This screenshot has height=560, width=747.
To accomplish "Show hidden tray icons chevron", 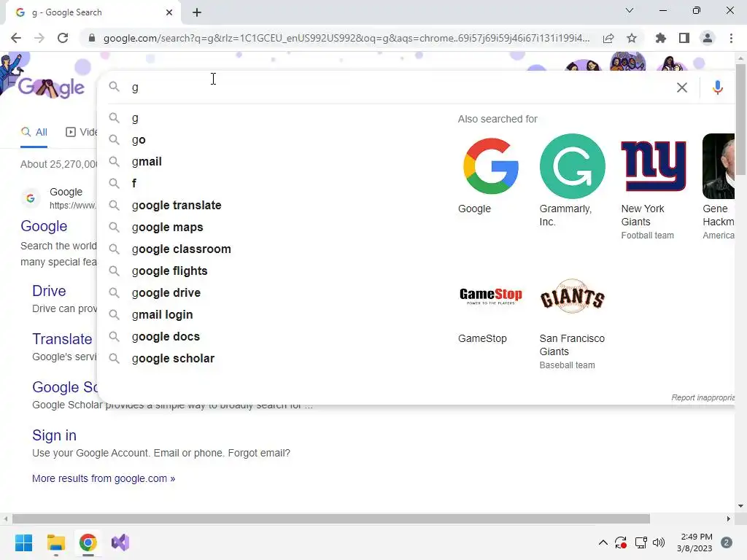I will (603, 542).
